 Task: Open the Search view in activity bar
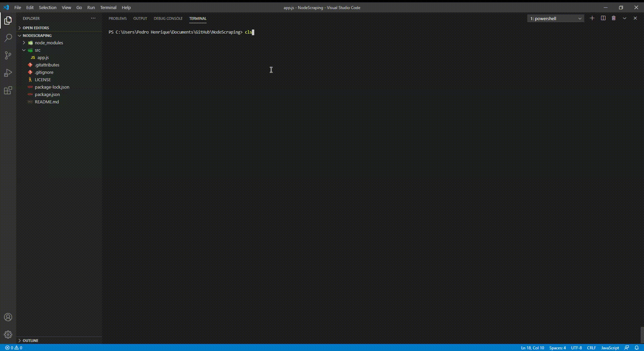(8, 38)
